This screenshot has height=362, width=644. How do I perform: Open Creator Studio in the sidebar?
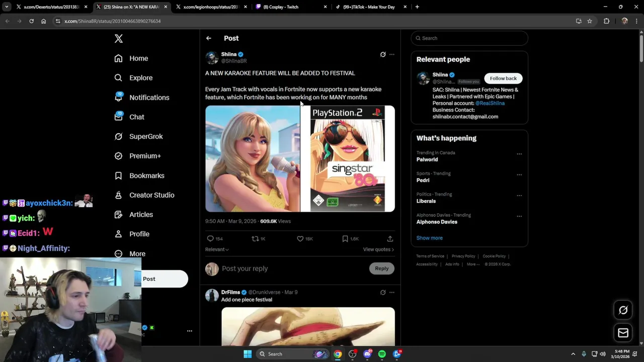(144, 195)
